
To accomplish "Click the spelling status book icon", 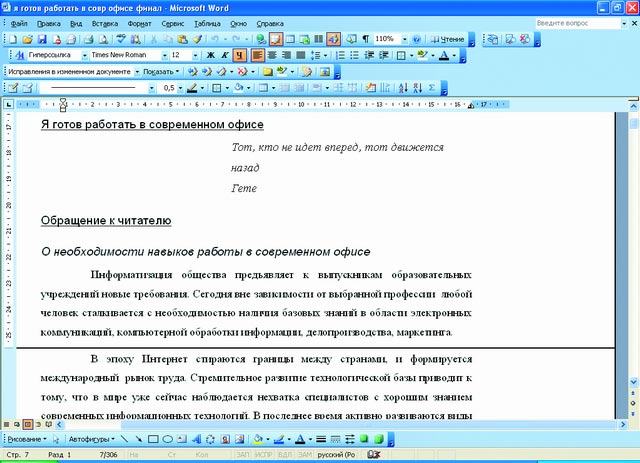I will point(373,454).
